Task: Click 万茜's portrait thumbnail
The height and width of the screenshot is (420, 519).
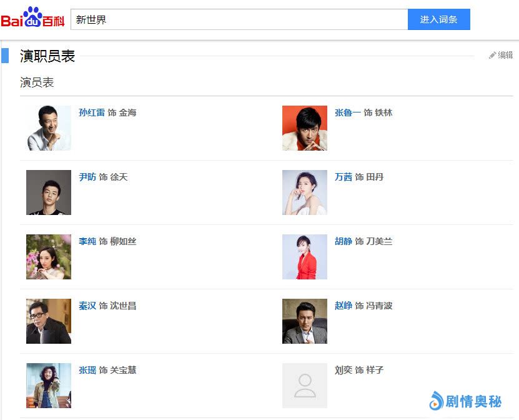Action: [305, 192]
